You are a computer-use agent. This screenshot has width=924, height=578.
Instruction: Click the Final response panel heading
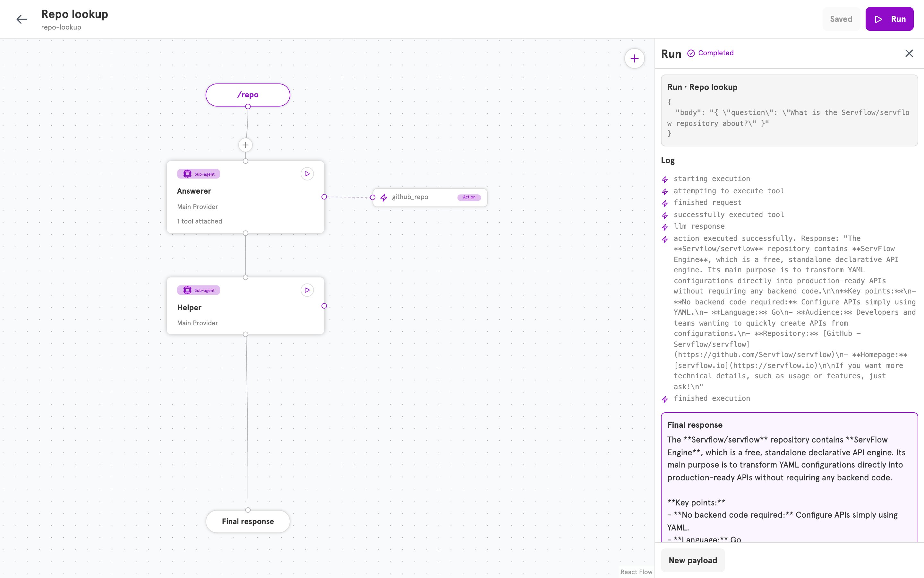pyautogui.click(x=695, y=425)
